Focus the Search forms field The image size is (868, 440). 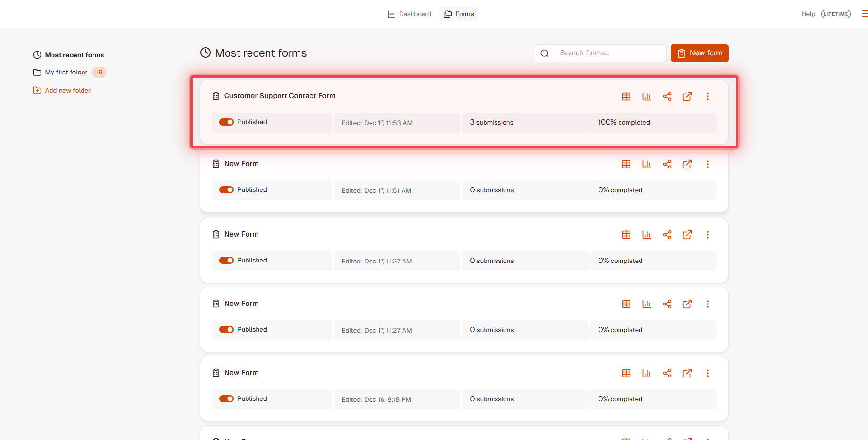pos(600,53)
